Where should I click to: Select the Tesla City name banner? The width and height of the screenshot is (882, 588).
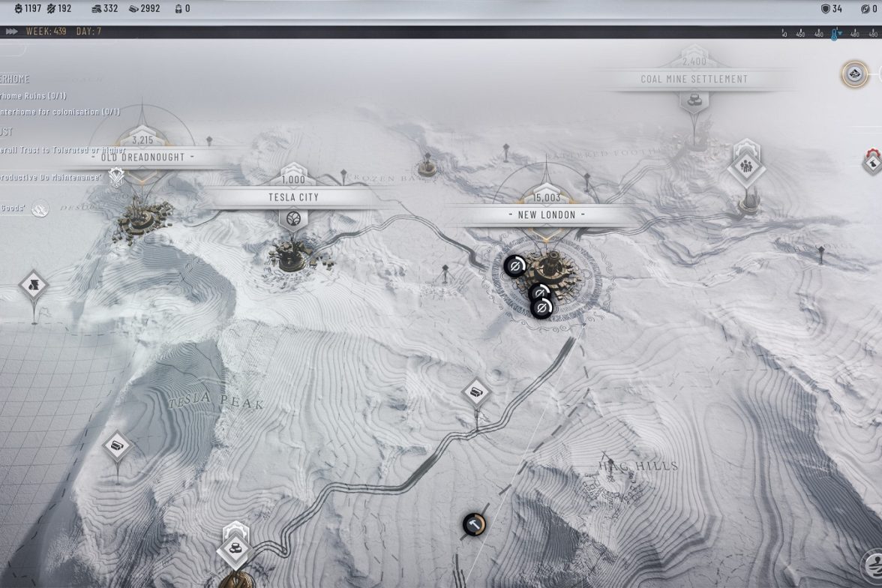point(293,197)
